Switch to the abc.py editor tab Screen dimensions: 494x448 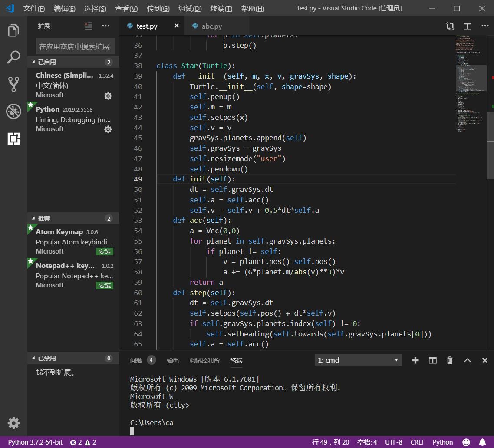pyautogui.click(x=211, y=26)
